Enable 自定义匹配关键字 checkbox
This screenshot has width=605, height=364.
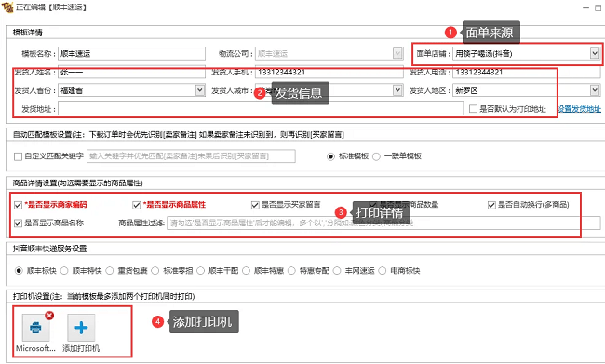[x=18, y=156]
